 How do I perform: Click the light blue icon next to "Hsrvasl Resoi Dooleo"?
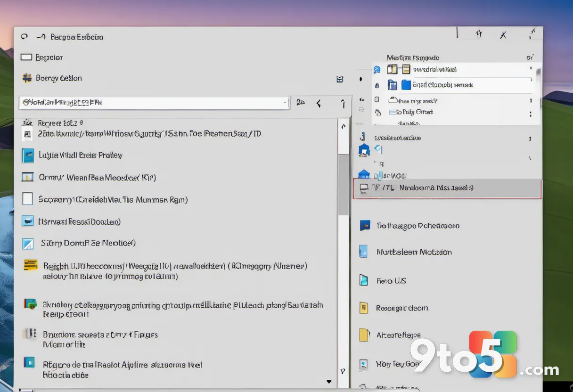pos(28,221)
